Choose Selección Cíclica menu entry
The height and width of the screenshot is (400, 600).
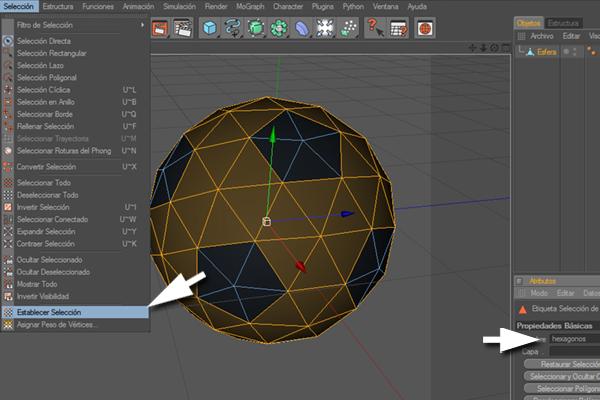tap(75, 90)
